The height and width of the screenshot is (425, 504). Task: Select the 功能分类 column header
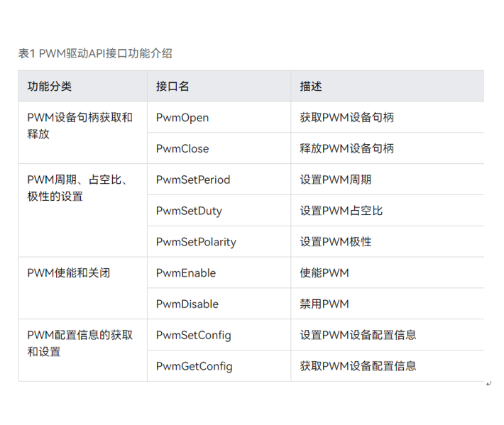50,87
